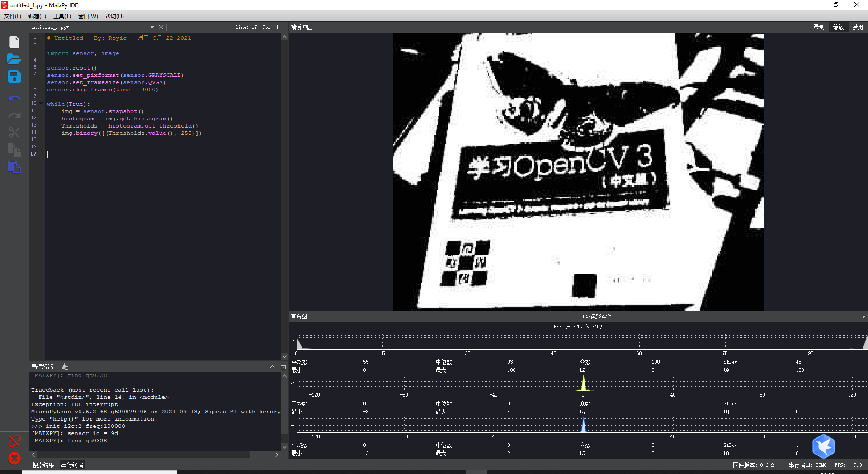Click the MaixPy IDE title bar app icon

[5, 5]
